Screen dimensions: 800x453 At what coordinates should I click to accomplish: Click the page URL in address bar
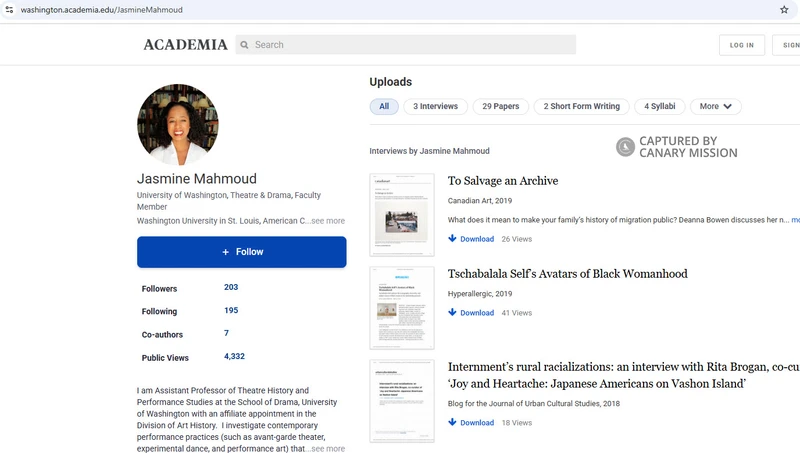pos(102,10)
